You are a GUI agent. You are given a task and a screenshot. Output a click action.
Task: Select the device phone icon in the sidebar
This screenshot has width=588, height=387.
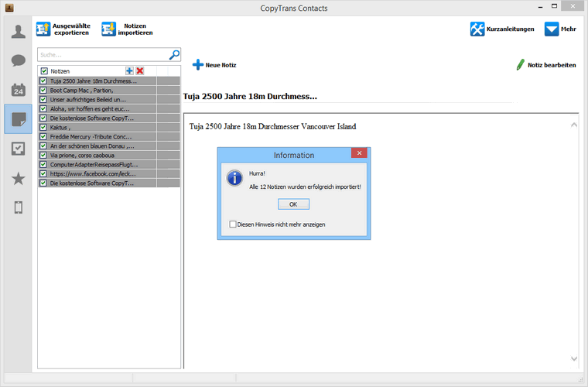(18, 207)
